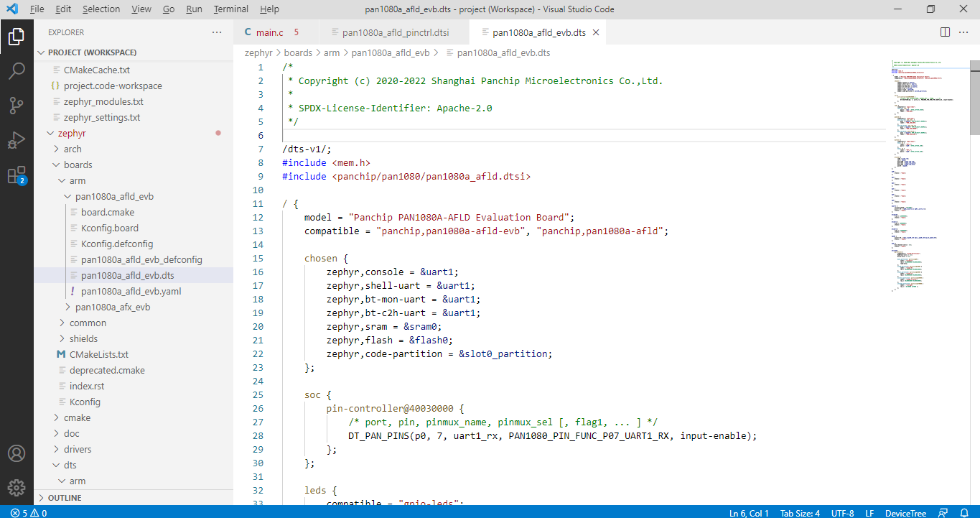Click the Split Editor Right icon
This screenshot has width=980, height=518.
(x=945, y=32)
